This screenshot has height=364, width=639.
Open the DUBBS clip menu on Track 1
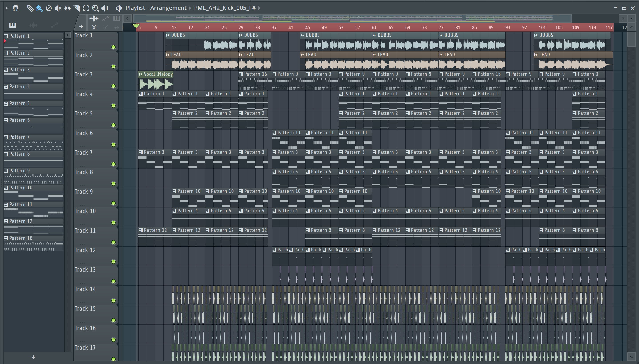pos(168,35)
